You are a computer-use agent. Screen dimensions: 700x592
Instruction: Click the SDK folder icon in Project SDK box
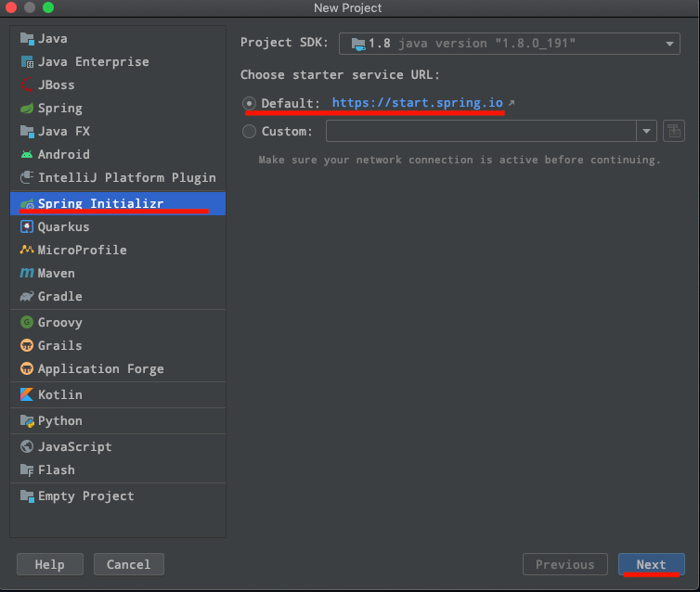click(x=358, y=44)
